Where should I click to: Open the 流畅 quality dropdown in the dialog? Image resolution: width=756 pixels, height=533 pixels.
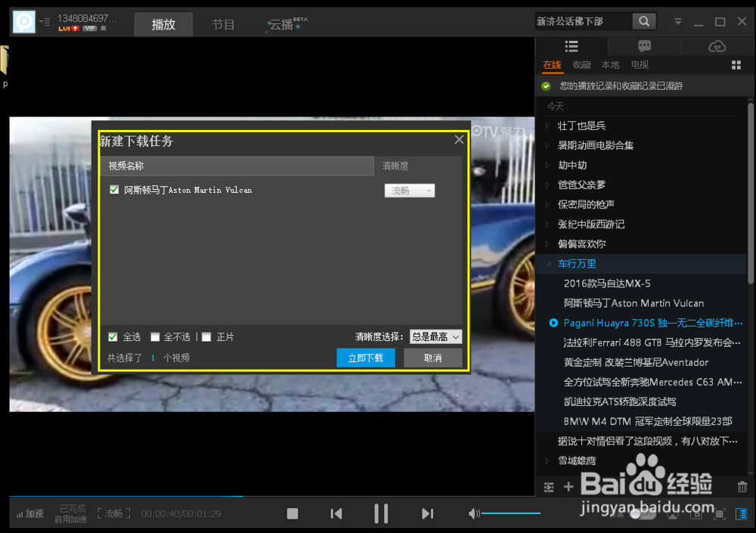[x=409, y=191]
